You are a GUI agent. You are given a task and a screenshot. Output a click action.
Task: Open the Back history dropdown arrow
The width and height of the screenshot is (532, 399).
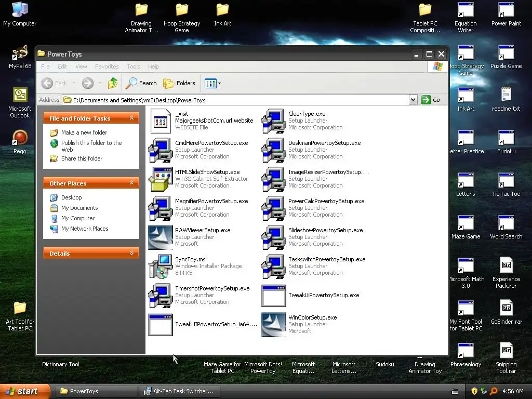(x=74, y=83)
